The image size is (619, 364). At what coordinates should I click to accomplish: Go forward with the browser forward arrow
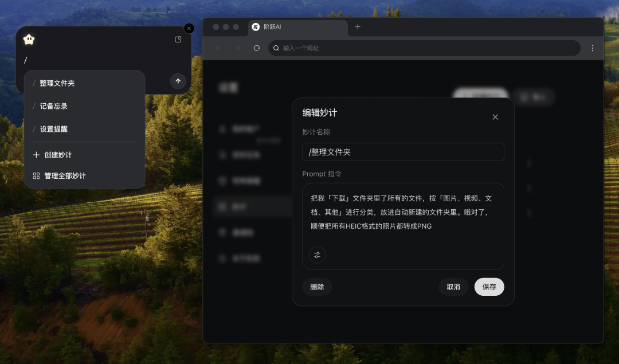[238, 48]
